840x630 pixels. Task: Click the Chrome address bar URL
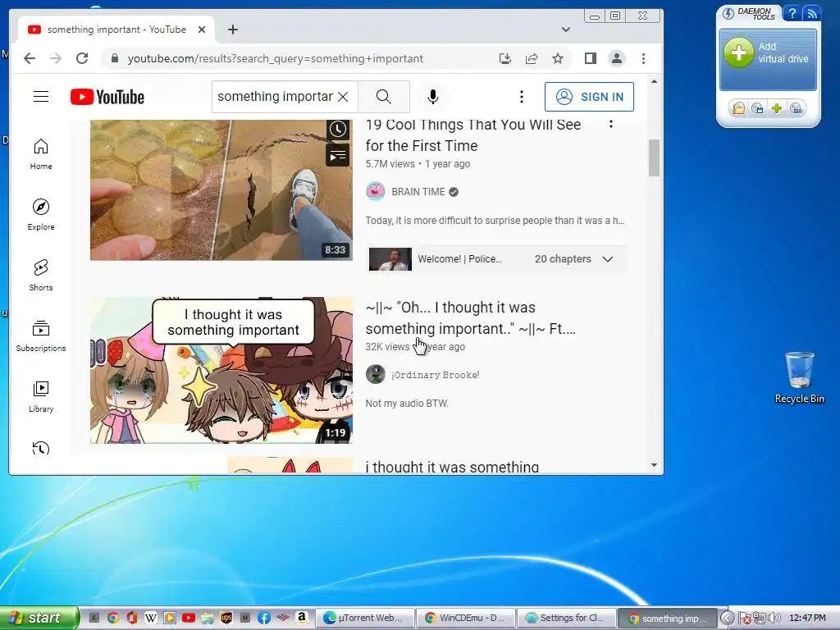click(x=276, y=58)
